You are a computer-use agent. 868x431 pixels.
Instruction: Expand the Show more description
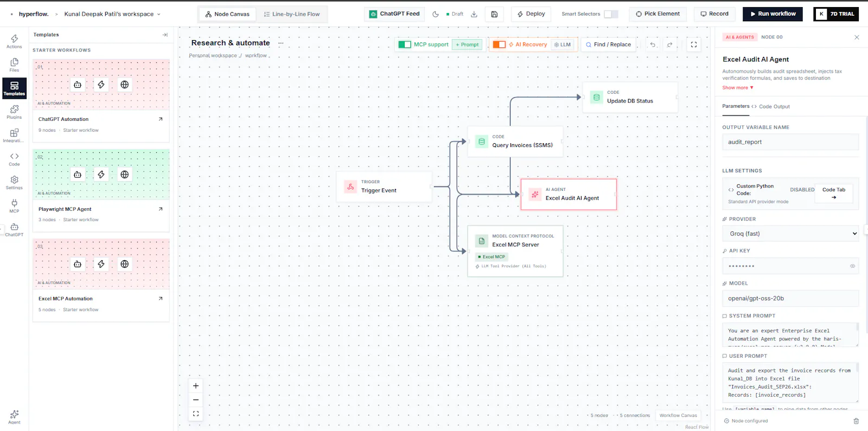pyautogui.click(x=738, y=88)
